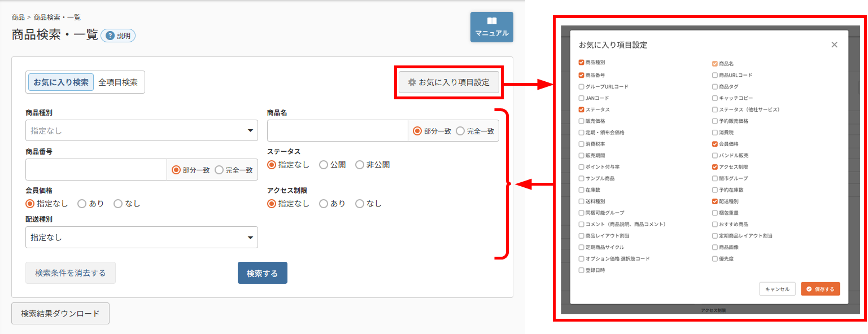The image size is (868, 334).
Task: Set ステータス to 指定なし
Action: (272, 165)
